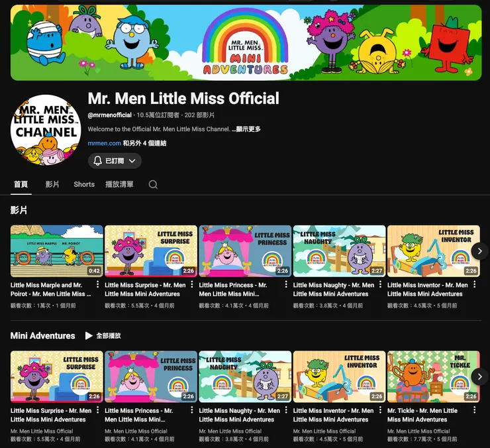Open the channel search magnifier icon
Viewport: 490px width, 448px height.
click(153, 184)
